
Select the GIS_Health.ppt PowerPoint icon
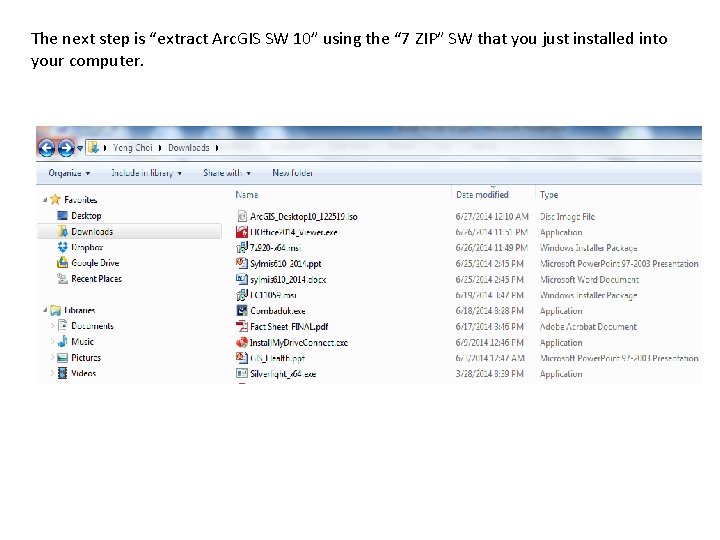[x=242, y=358]
